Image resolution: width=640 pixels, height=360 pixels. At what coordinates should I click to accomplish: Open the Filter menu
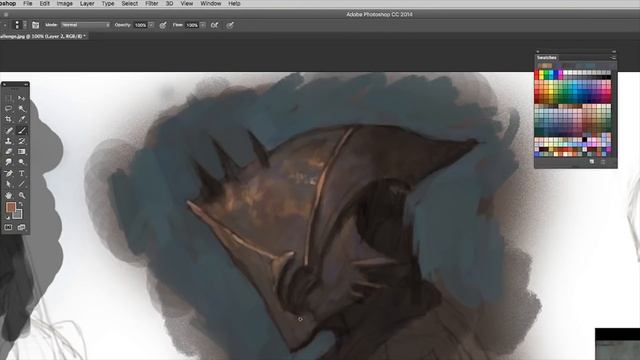pyautogui.click(x=152, y=3)
